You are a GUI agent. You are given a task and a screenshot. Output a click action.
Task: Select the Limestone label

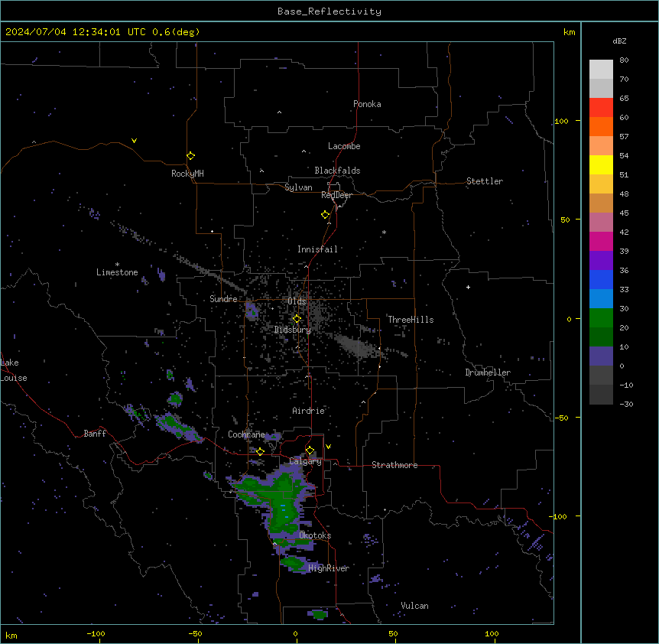point(117,272)
